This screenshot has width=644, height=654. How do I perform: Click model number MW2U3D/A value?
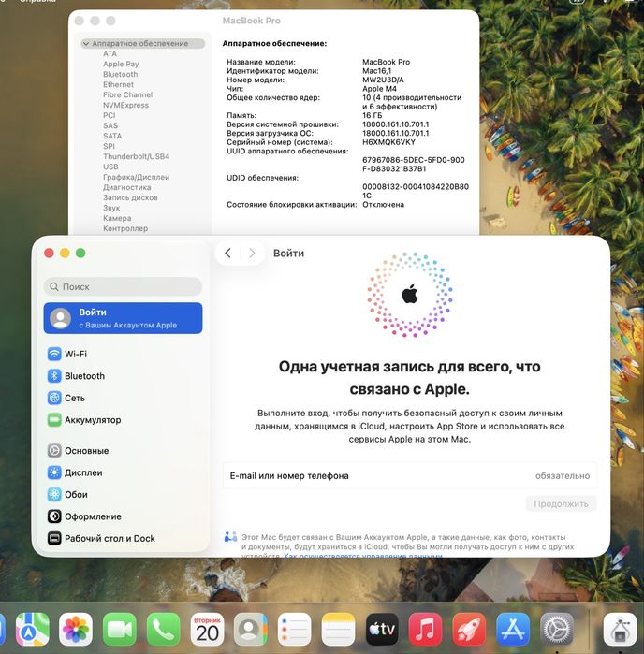pos(383,80)
